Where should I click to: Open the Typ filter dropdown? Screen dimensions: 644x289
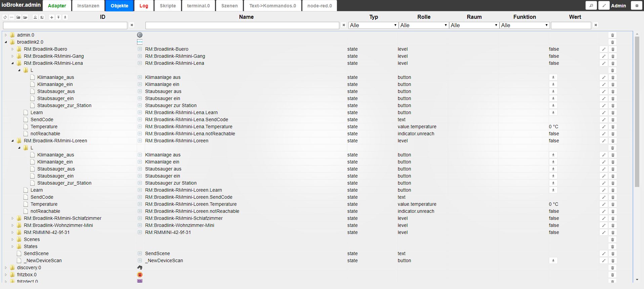(373, 25)
